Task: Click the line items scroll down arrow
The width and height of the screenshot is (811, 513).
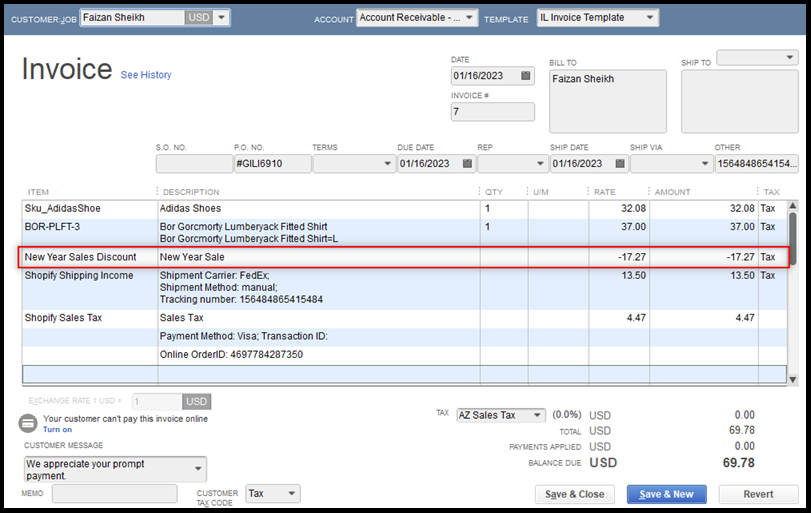Action: tap(792, 379)
